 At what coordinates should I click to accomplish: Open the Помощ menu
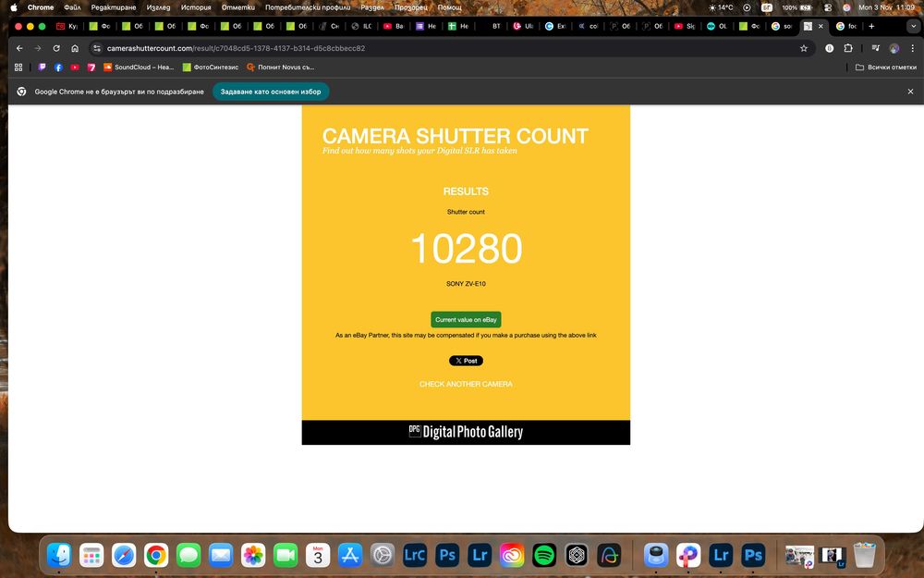pyautogui.click(x=450, y=7)
